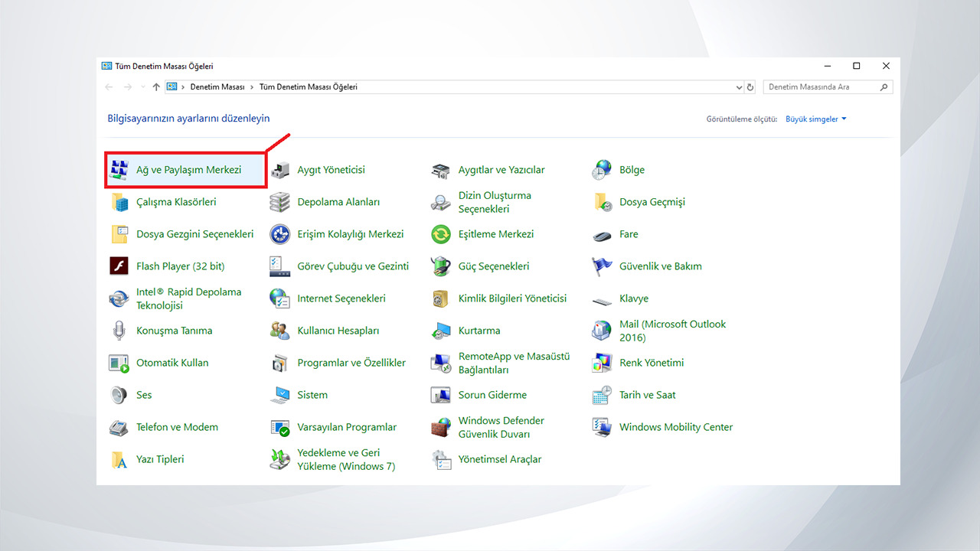The height and width of the screenshot is (551, 980).
Task: Open recent locations dropdown beside navigation arrows
Action: pyautogui.click(x=142, y=87)
